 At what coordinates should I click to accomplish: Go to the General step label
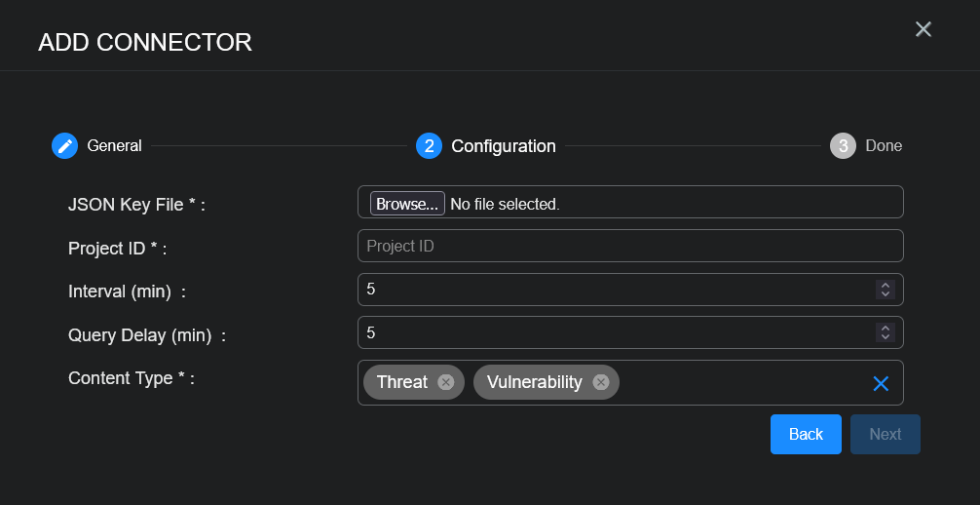(x=114, y=146)
